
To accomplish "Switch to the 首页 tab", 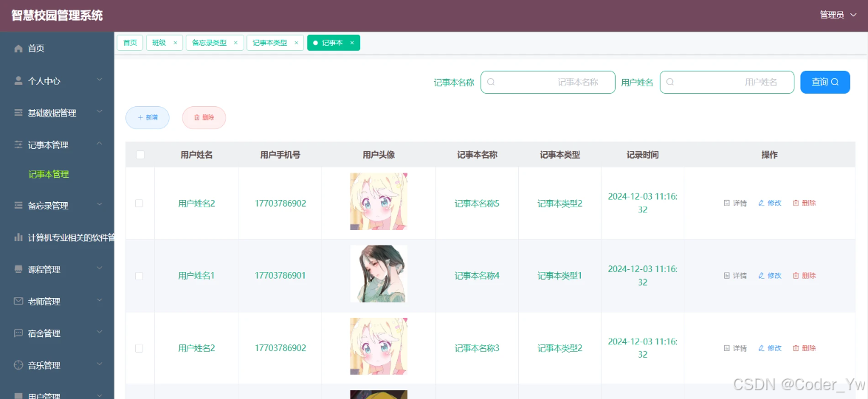I will 130,43.
